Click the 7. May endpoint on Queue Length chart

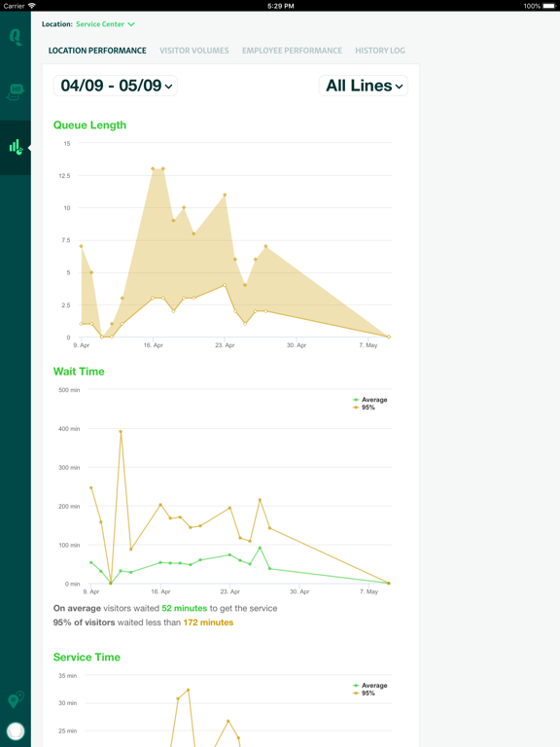pyautogui.click(x=389, y=337)
